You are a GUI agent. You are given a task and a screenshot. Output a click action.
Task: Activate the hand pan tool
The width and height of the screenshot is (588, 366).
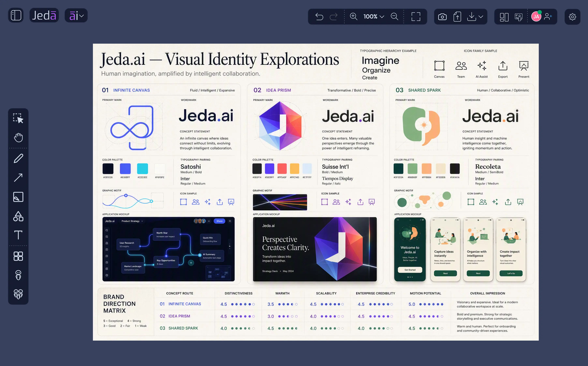[x=18, y=137]
